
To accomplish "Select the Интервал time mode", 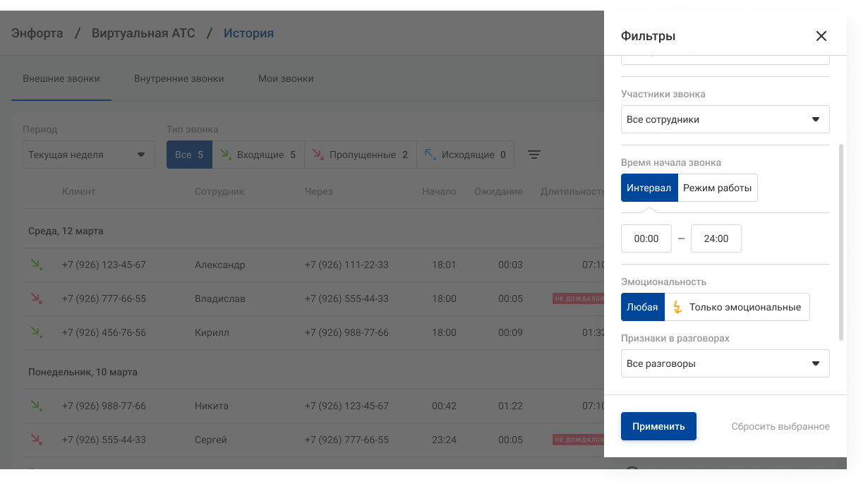I will click(x=649, y=188).
